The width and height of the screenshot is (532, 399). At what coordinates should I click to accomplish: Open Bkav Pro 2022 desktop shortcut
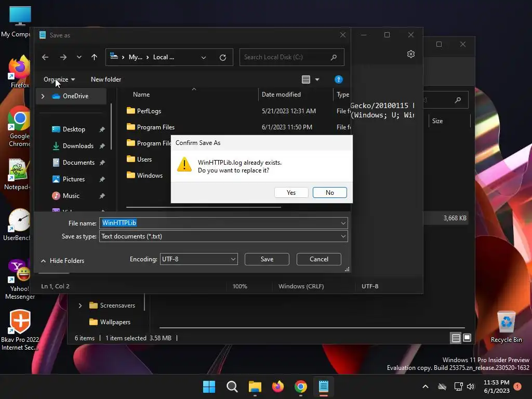point(20,330)
